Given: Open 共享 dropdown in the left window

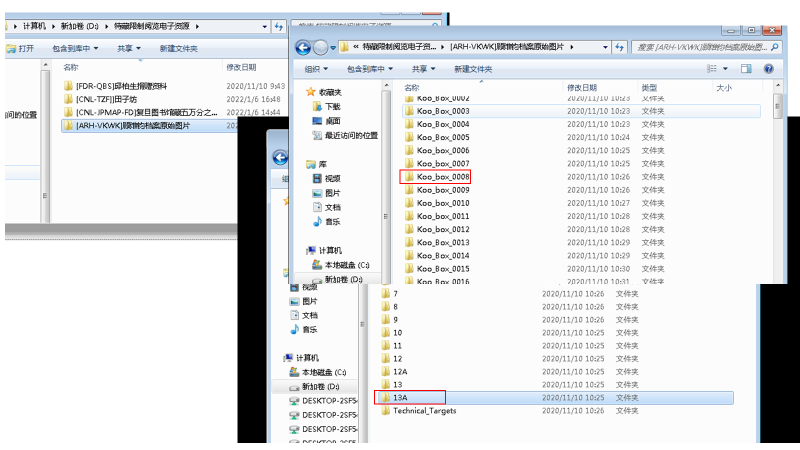Looking at the screenshot, I should [x=129, y=48].
